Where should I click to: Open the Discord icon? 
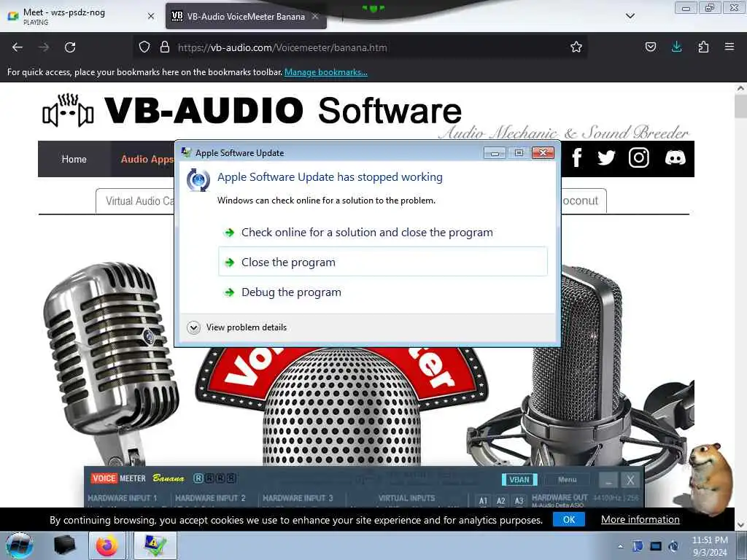point(675,157)
